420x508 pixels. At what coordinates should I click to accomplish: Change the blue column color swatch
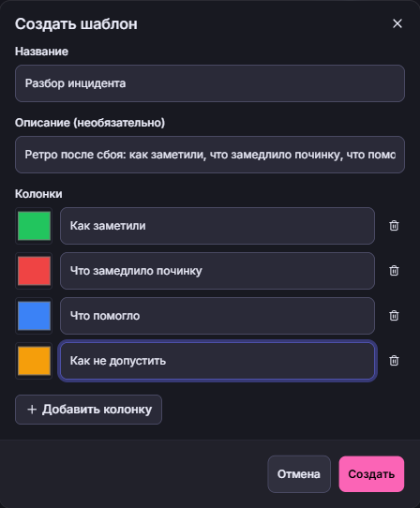coord(34,316)
